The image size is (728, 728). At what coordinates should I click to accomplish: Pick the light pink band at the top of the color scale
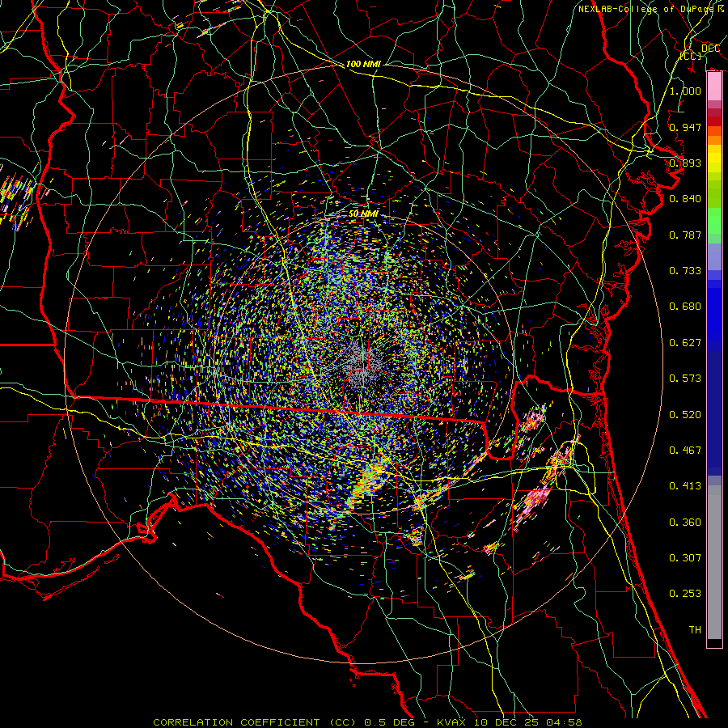(714, 87)
